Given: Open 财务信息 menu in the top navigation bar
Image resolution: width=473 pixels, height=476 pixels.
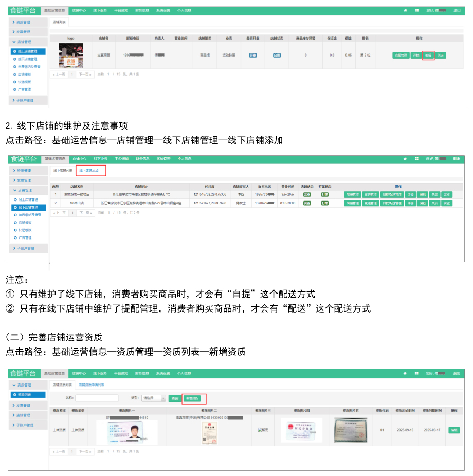Looking at the screenshot, I should [142, 10].
